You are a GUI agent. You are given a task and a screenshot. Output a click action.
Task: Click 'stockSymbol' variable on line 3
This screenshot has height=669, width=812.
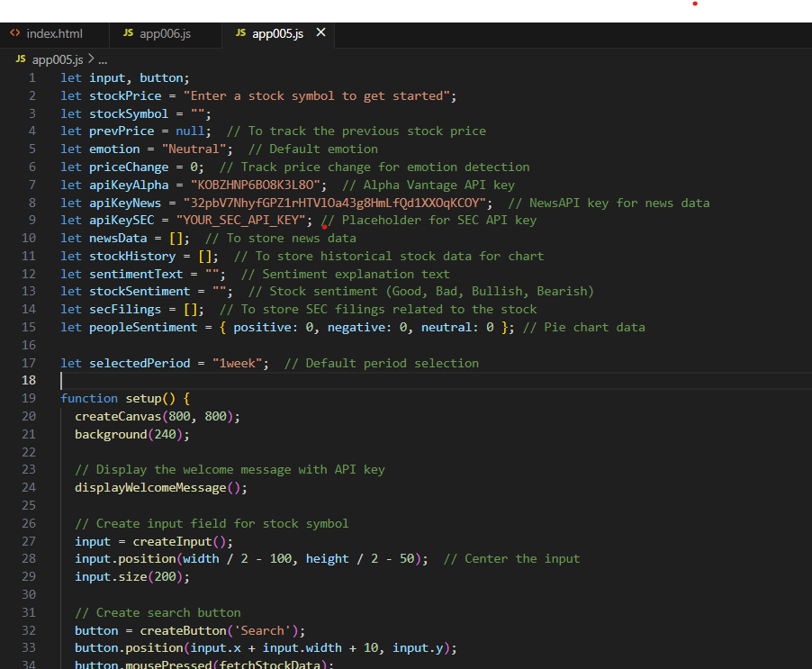pyautogui.click(x=129, y=114)
